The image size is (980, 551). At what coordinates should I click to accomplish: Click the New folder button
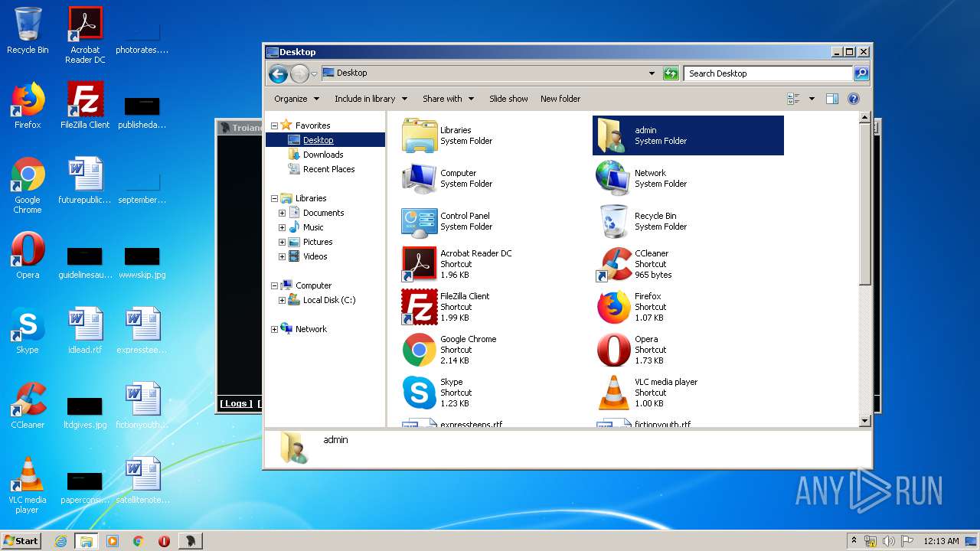click(x=560, y=99)
